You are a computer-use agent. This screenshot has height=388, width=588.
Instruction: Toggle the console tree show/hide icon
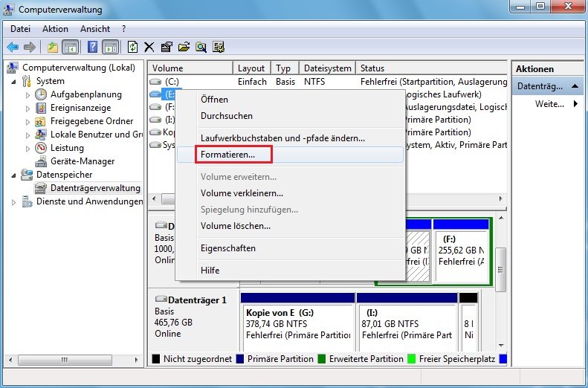(x=71, y=48)
